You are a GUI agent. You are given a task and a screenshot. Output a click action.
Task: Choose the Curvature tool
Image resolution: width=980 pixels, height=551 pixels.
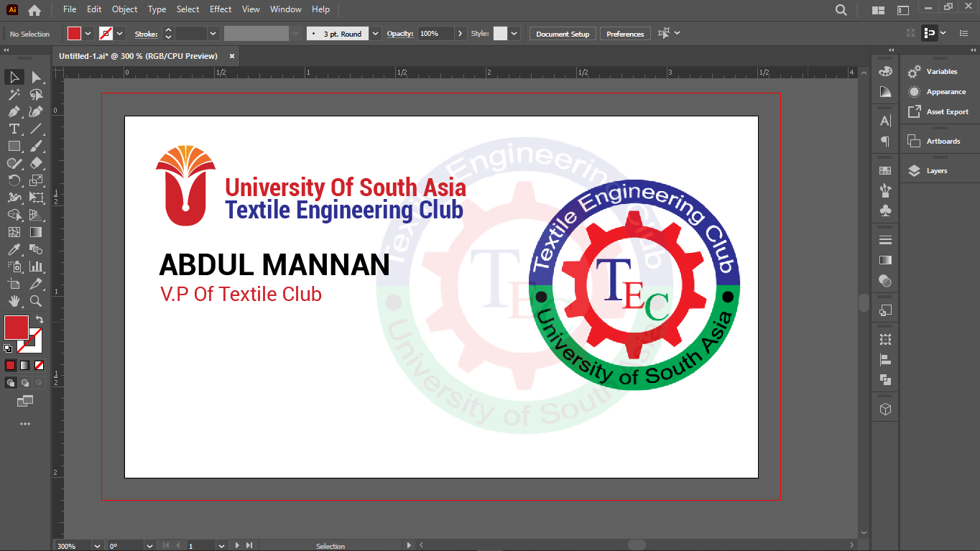(x=36, y=111)
